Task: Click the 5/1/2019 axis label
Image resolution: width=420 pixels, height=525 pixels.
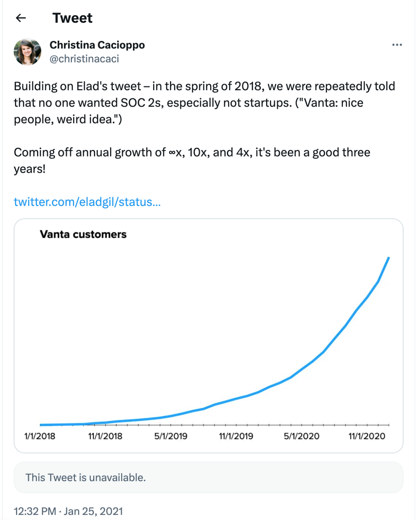Action: [x=171, y=436]
